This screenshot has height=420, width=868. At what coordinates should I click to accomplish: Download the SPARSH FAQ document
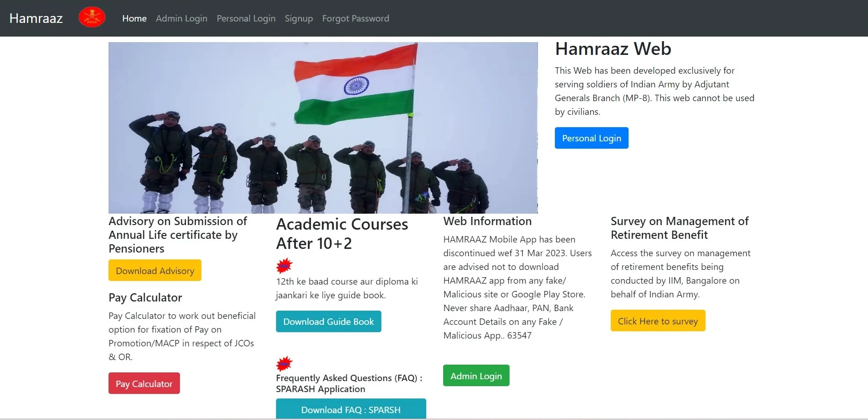[351, 409]
